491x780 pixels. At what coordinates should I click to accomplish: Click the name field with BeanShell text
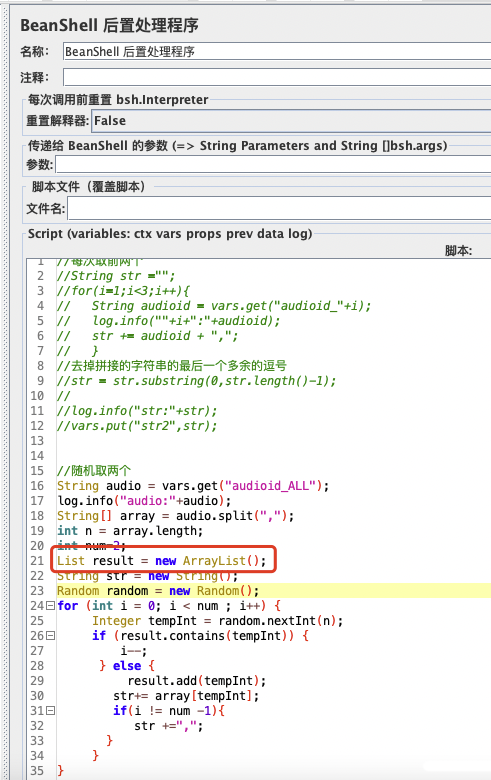(277, 51)
